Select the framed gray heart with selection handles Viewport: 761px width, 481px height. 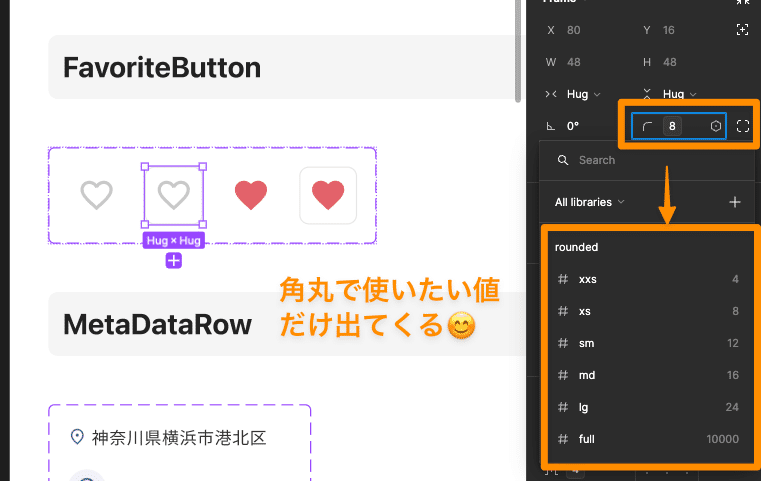[174, 195]
